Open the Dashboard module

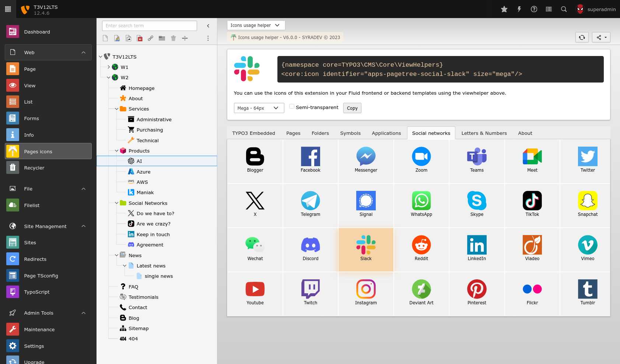coord(48,32)
